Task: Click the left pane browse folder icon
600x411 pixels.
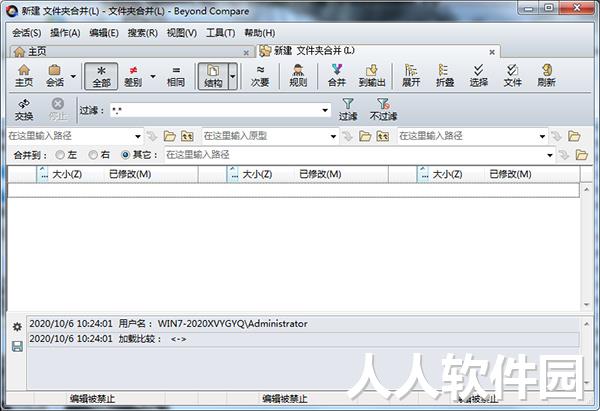Action: [x=170, y=136]
